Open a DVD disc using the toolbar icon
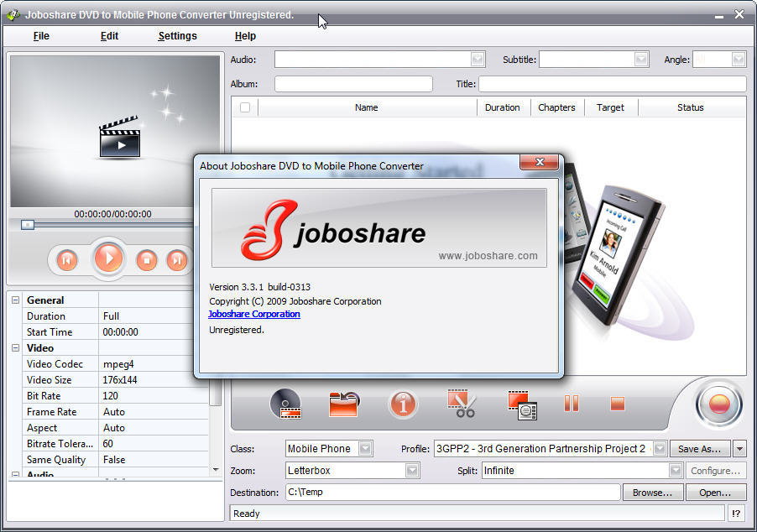This screenshot has height=532, width=757. pos(286,404)
